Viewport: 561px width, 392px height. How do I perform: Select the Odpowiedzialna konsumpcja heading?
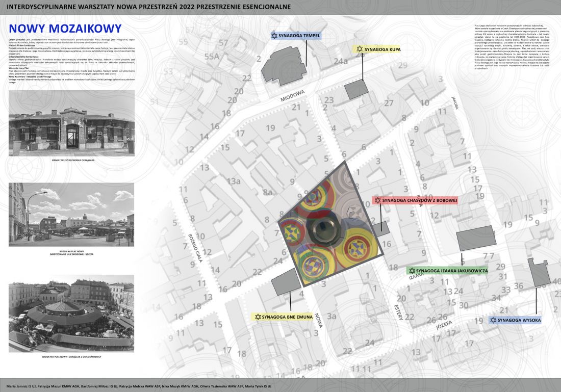click(x=23, y=57)
